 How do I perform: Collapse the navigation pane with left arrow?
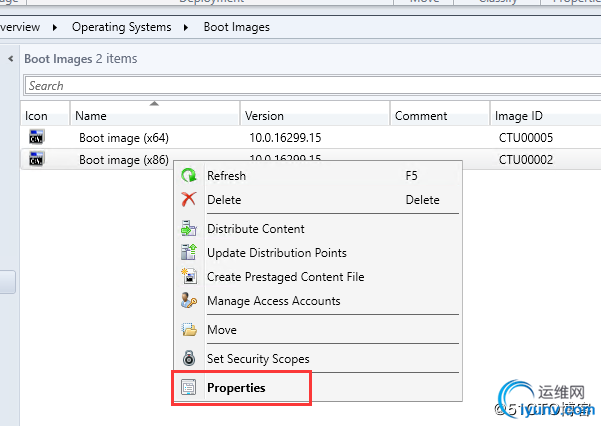point(11,59)
